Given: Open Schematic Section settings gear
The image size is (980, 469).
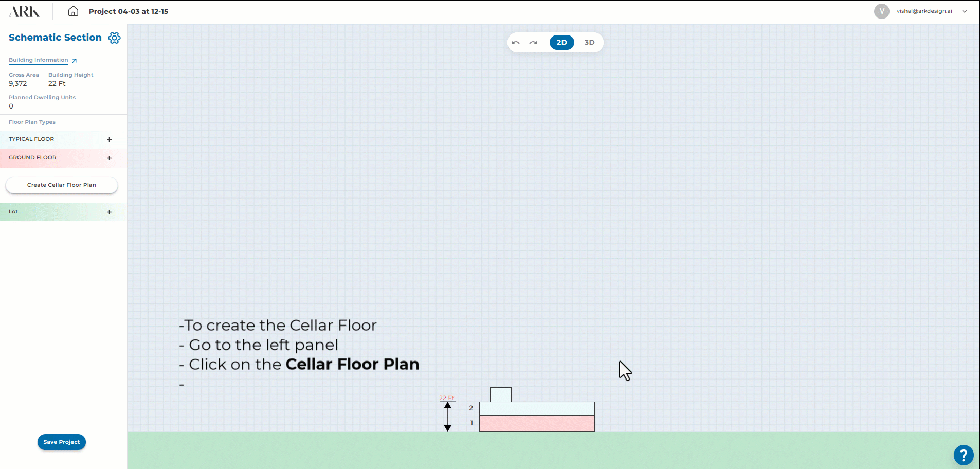Looking at the screenshot, I should point(114,38).
